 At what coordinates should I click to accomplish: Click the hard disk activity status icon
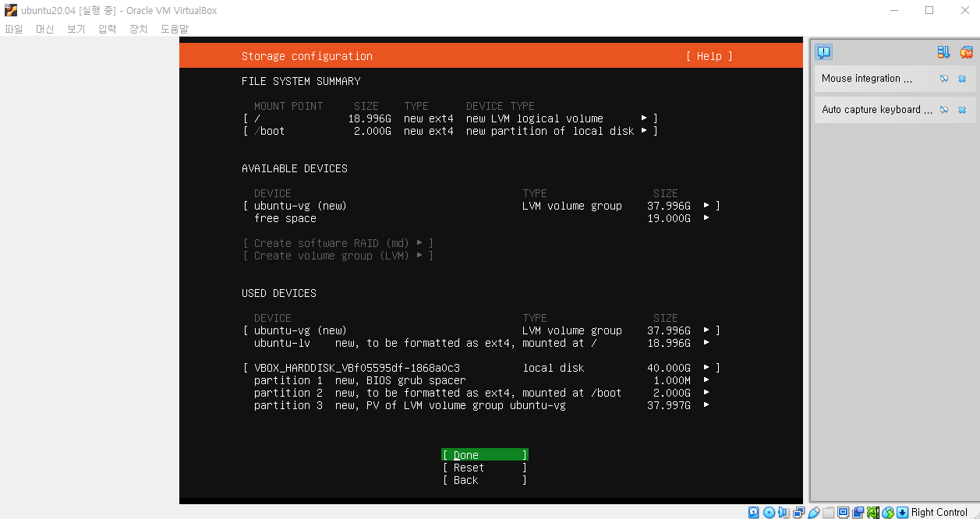753,512
